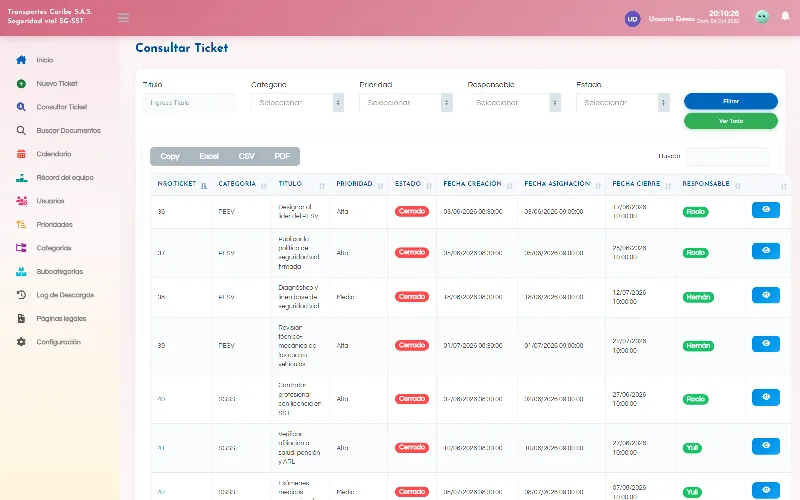Image resolution: width=800 pixels, height=500 pixels.
Task: Open Calendario menu item
Action: click(54, 154)
